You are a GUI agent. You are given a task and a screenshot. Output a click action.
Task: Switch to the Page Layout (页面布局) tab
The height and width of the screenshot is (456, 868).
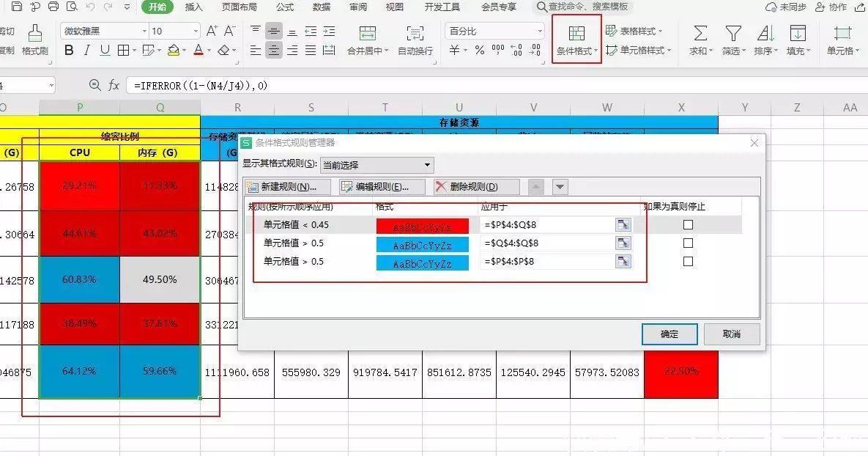pyautogui.click(x=239, y=7)
